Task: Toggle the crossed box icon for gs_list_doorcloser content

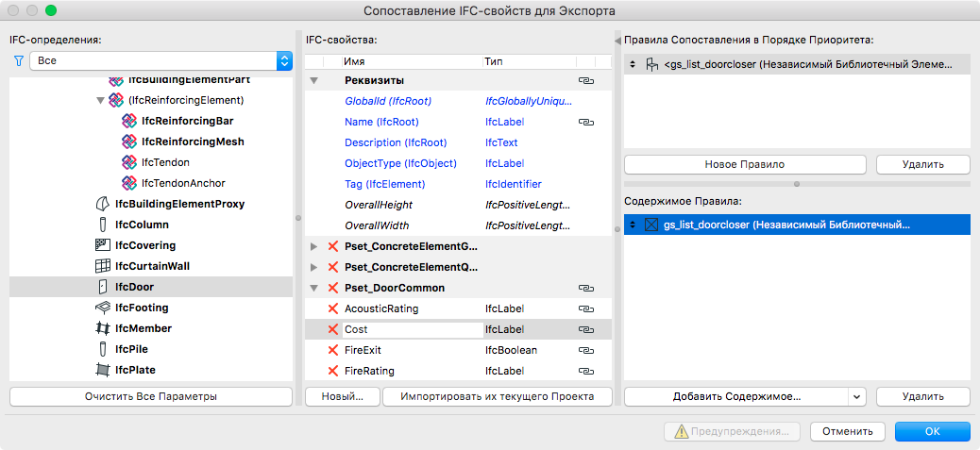Action: pos(651,225)
